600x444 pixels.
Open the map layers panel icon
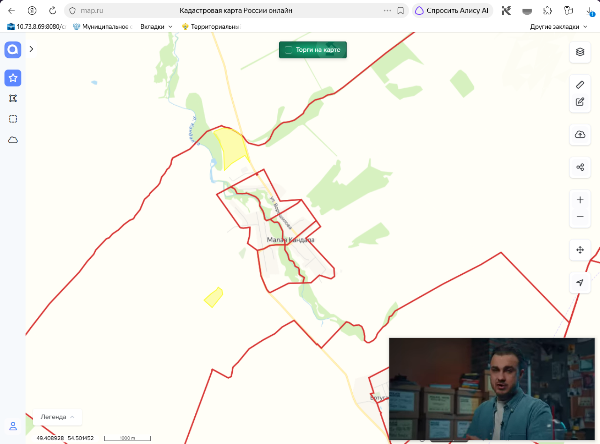tap(580, 52)
